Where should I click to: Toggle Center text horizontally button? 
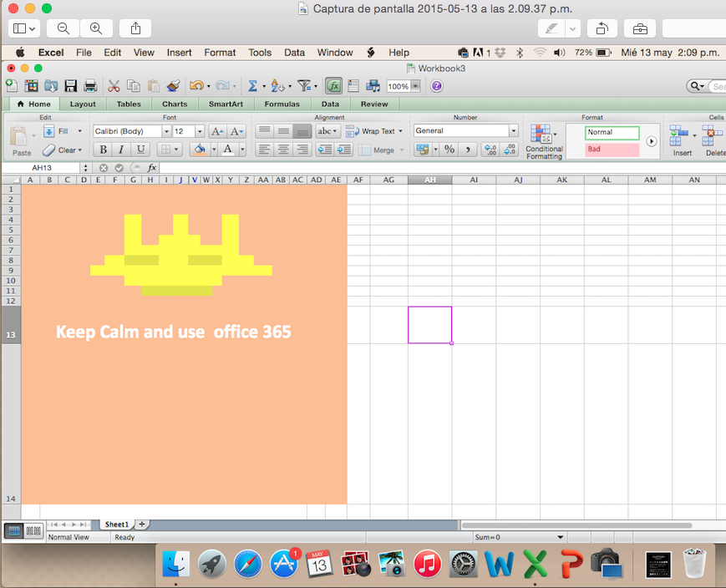click(x=283, y=149)
